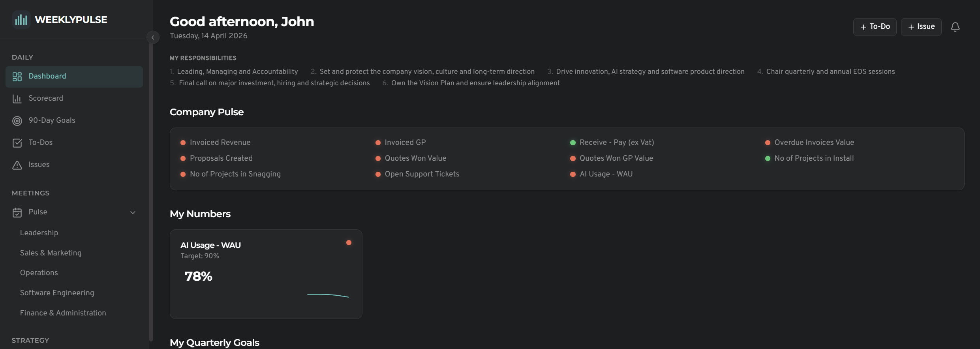Open the Scorecard page
This screenshot has width=980, height=349.
point(74,98)
